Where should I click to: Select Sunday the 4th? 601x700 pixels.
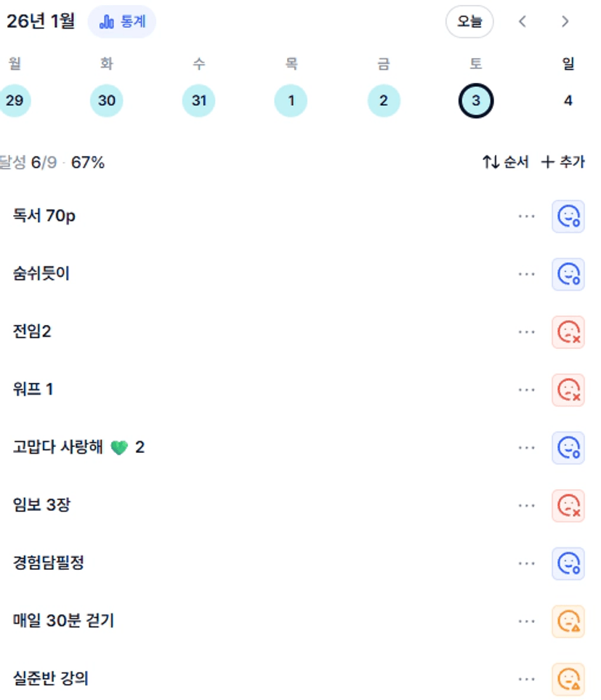click(568, 100)
